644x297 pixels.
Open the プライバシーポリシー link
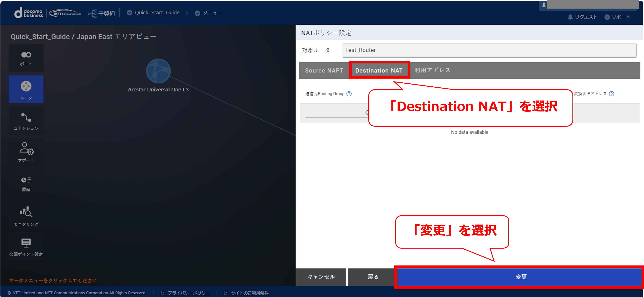pyautogui.click(x=188, y=293)
